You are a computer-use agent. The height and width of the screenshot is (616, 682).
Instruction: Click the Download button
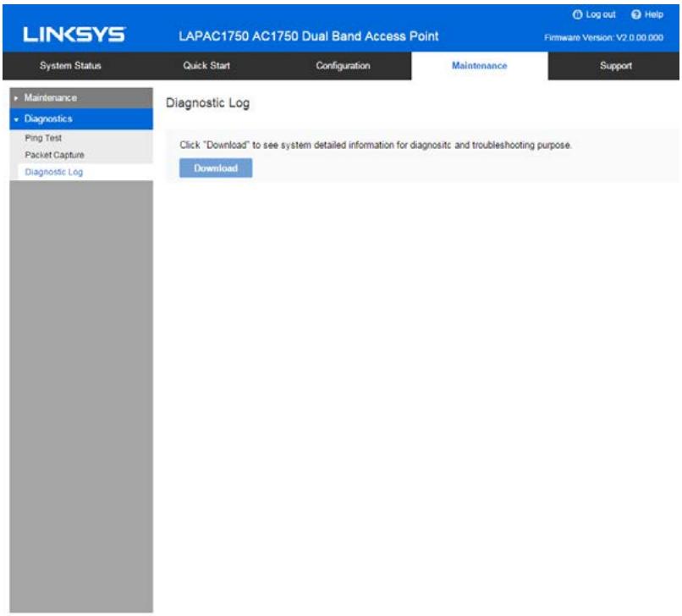coord(216,168)
